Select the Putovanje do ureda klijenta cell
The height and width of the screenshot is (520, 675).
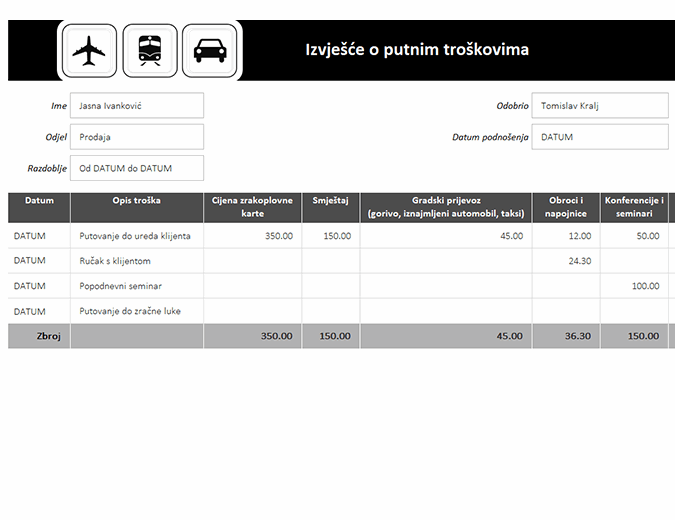(137, 236)
